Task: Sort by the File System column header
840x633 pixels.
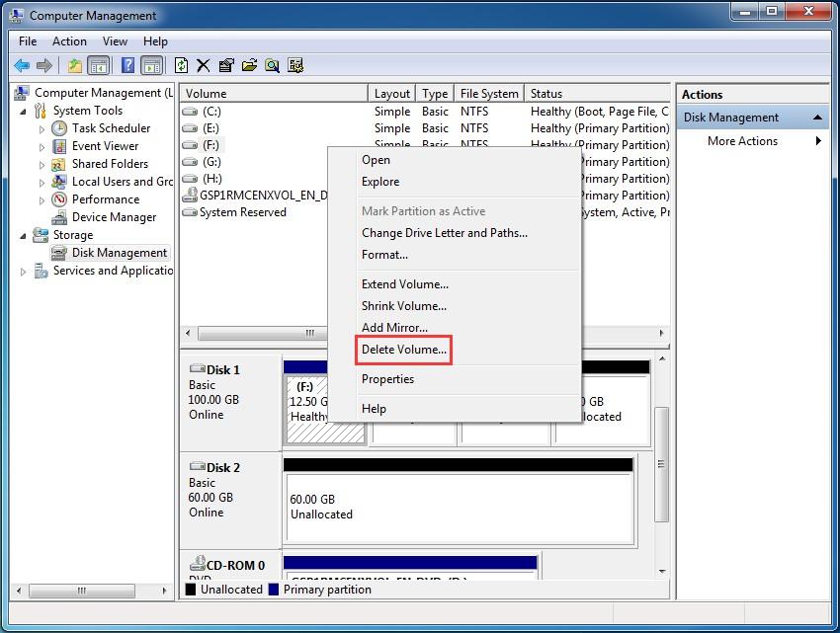Action: (x=489, y=93)
